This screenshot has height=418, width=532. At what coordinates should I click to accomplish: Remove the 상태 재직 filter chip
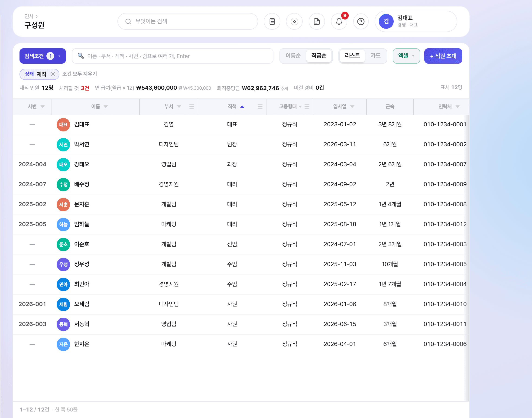53,74
